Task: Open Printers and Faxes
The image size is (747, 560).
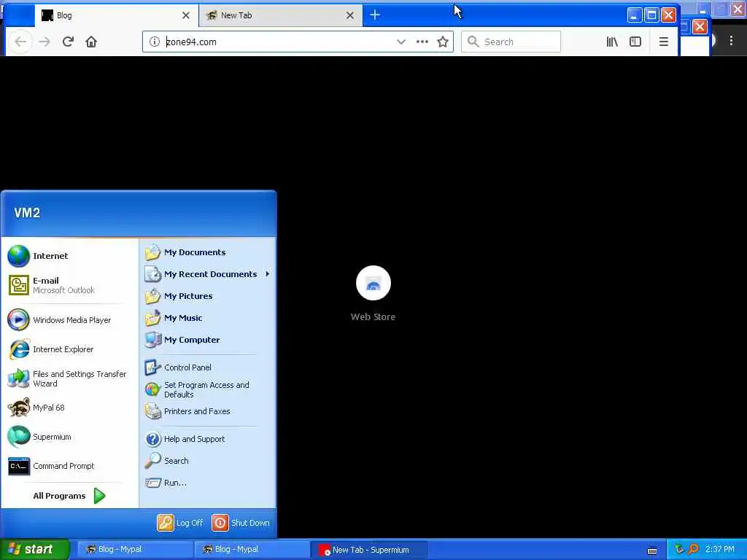Action: click(x=207, y=411)
